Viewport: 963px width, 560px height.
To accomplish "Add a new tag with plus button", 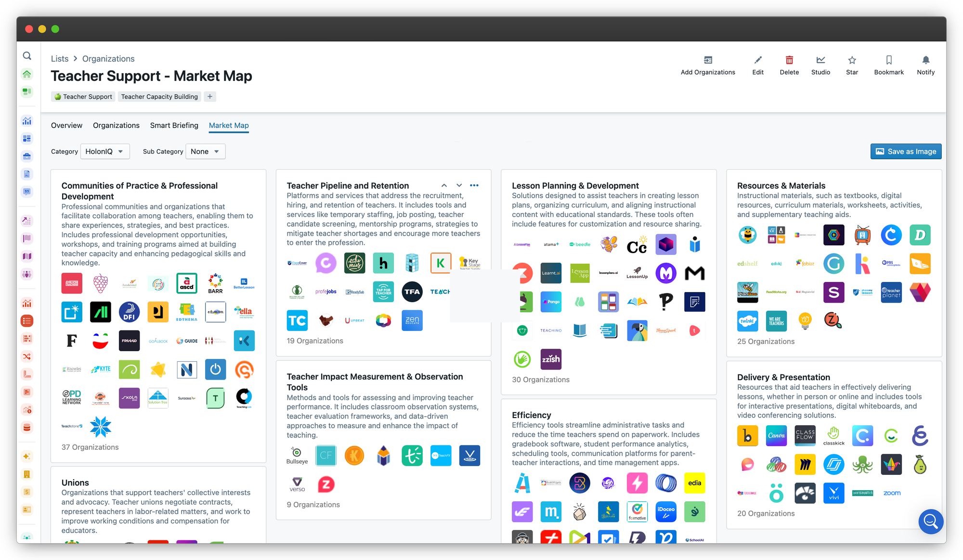I will (x=210, y=97).
